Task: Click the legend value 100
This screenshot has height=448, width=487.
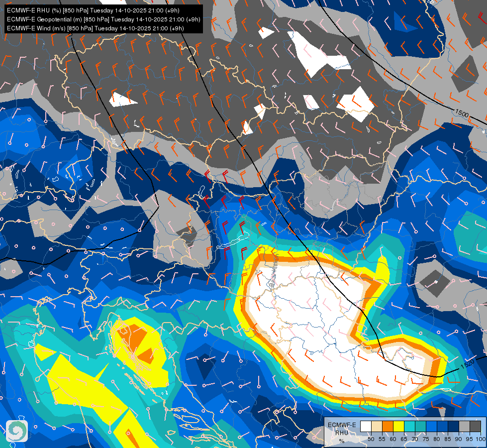Action: [x=481, y=439]
